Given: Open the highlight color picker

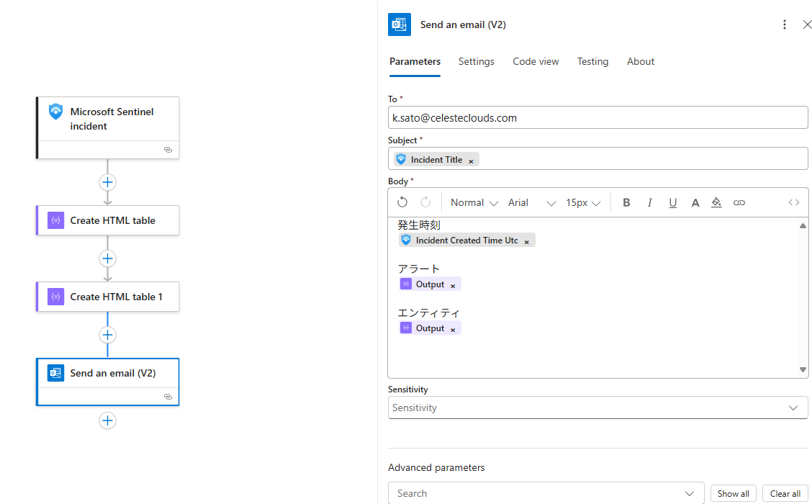Looking at the screenshot, I should 716,203.
